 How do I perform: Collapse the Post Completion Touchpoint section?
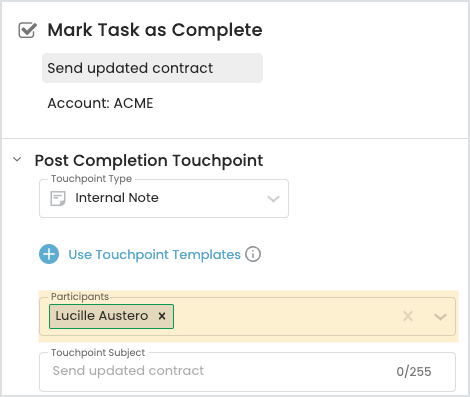(17, 159)
